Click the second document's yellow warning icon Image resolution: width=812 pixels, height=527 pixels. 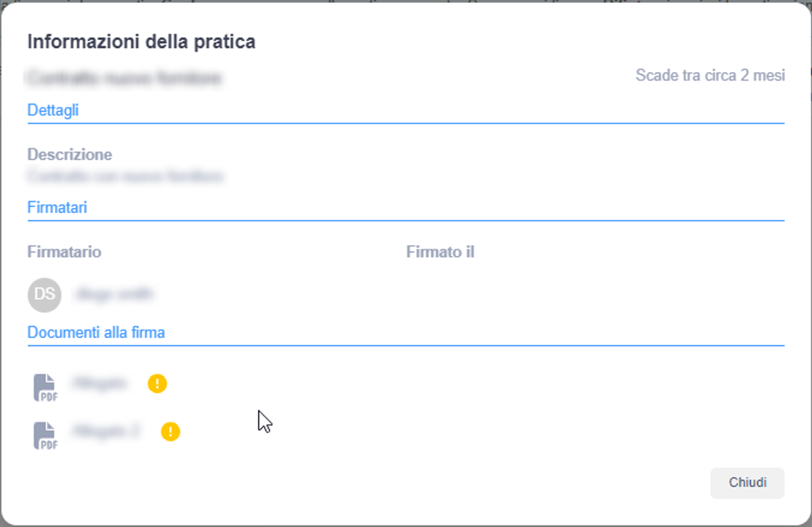(170, 432)
